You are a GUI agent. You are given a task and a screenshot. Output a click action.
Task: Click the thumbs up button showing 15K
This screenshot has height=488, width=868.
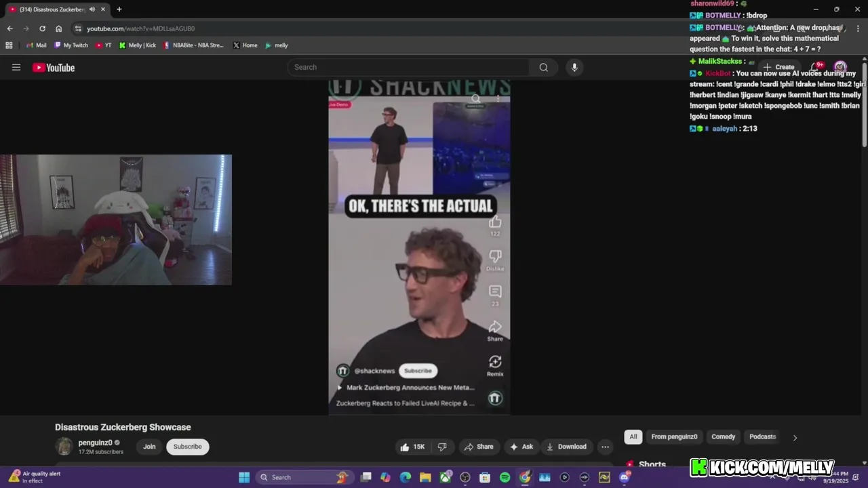point(412,447)
